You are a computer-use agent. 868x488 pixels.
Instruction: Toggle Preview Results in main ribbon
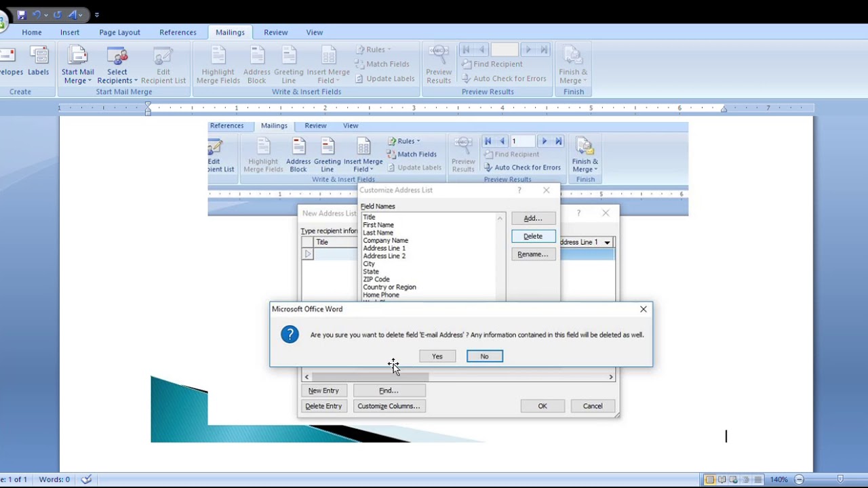(439, 65)
